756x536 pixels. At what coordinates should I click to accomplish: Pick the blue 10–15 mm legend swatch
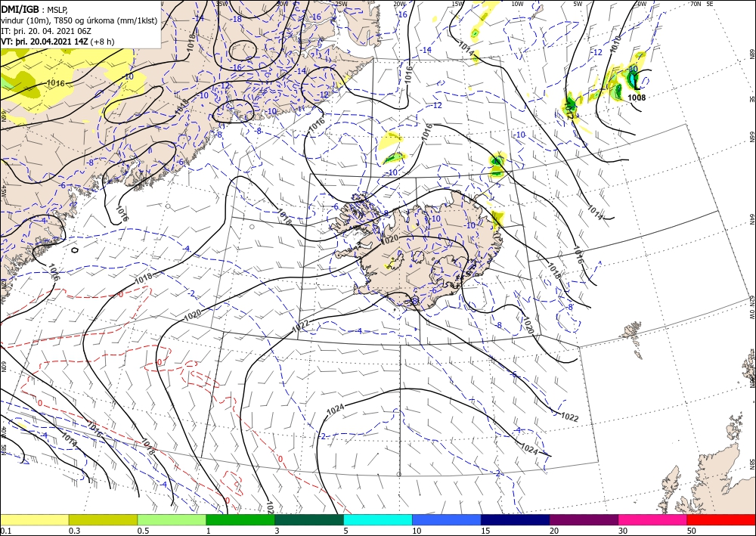[x=447, y=519]
